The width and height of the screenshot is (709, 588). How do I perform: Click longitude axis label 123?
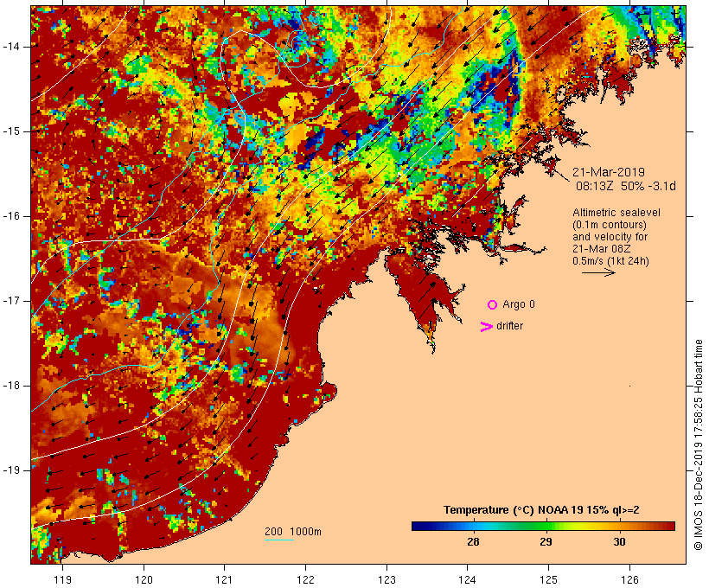tap(386, 579)
